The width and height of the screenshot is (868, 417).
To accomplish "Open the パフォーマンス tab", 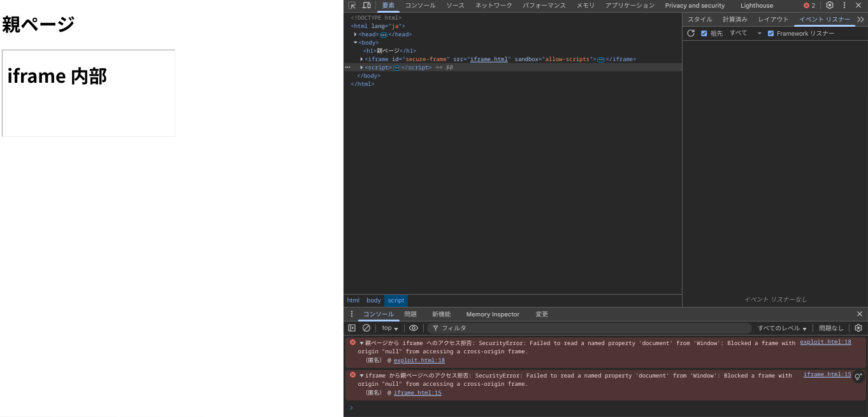I will (544, 6).
